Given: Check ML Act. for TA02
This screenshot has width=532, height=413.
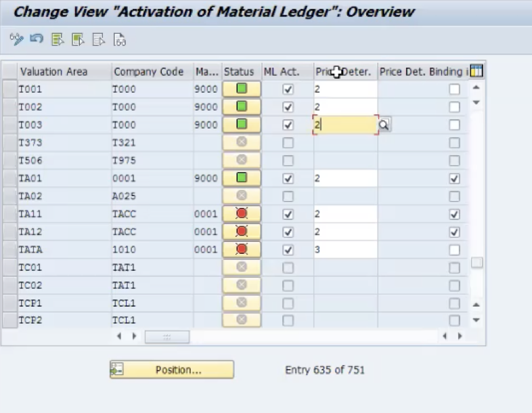Looking at the screenshot, I should tap(288, 196).
